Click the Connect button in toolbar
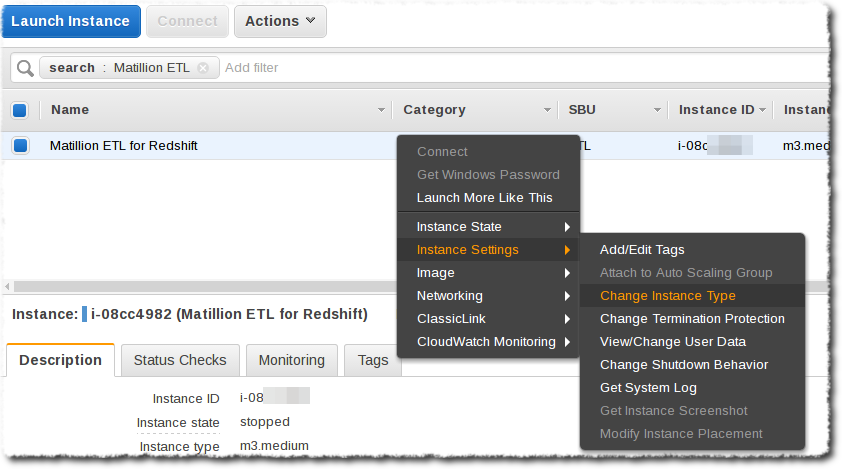The image size is (842, 469). pos(187,21)
